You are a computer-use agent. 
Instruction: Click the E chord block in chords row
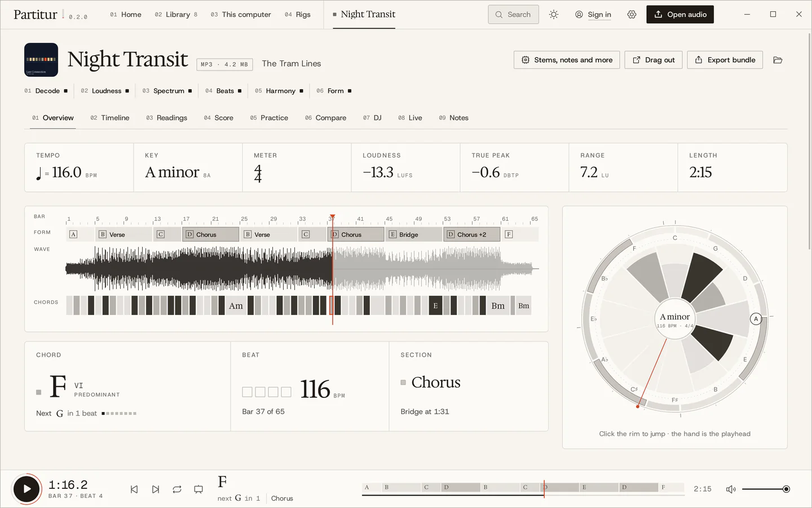(435, 306)
